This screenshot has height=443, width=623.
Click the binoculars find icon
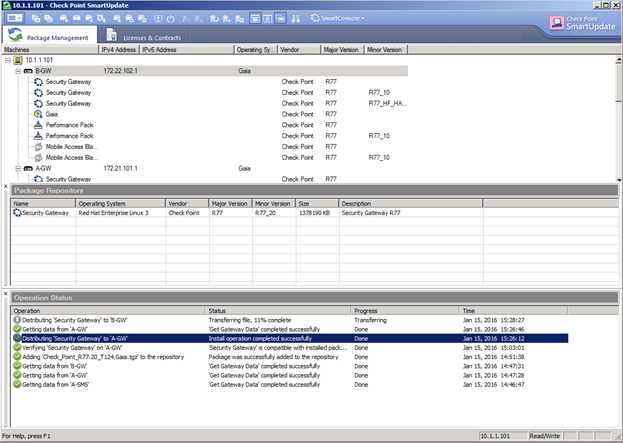(x=296, y=18)
